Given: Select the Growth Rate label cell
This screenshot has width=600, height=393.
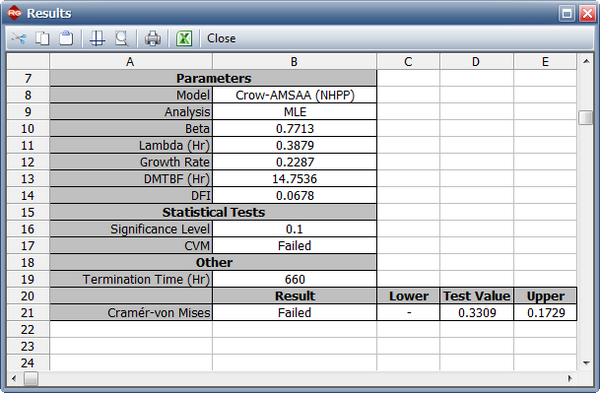Looking at the screenshot, I should [131, 162].
